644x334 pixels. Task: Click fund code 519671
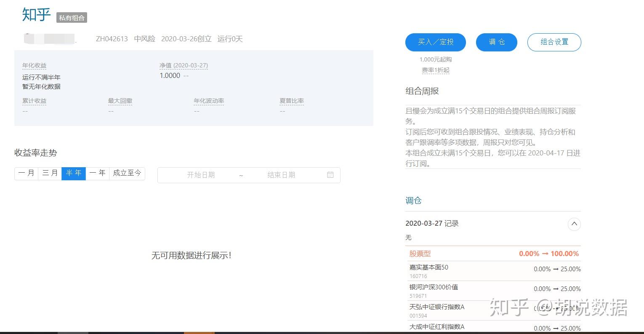(418, 296)
